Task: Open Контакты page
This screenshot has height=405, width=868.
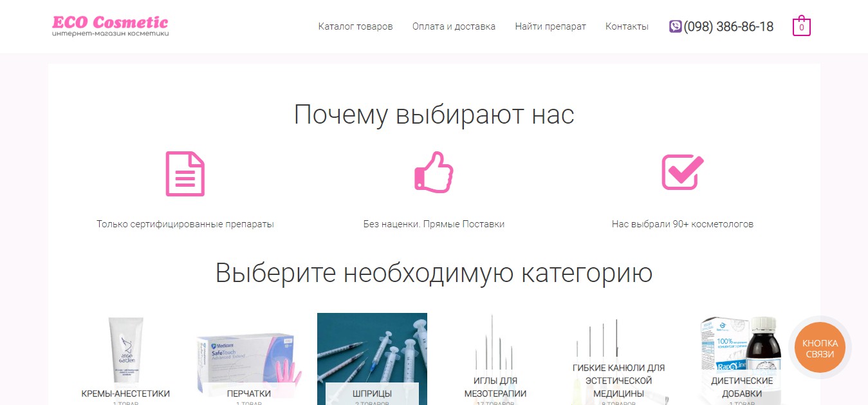Action: click(627, 26)
